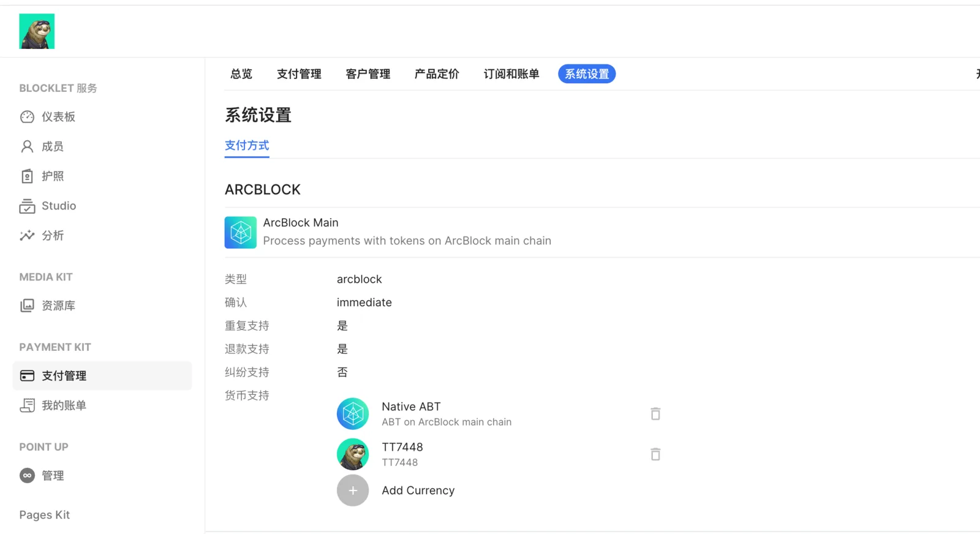Click the plus icon for Add Currency

353,491
